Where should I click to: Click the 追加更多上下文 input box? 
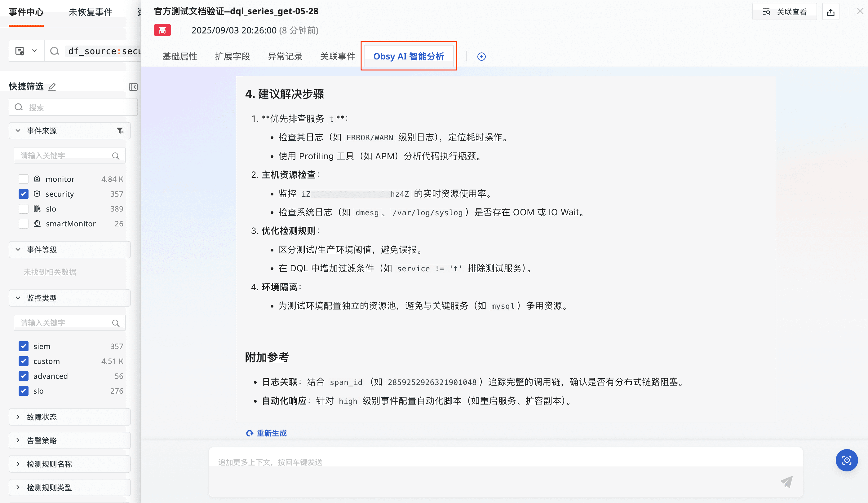click(506, 472)
